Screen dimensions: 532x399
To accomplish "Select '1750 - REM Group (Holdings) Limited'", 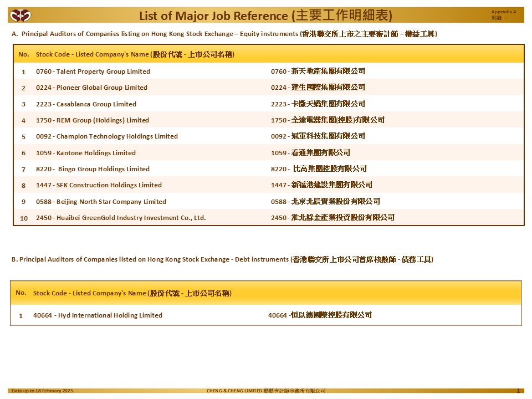I will tap(93, 120).
